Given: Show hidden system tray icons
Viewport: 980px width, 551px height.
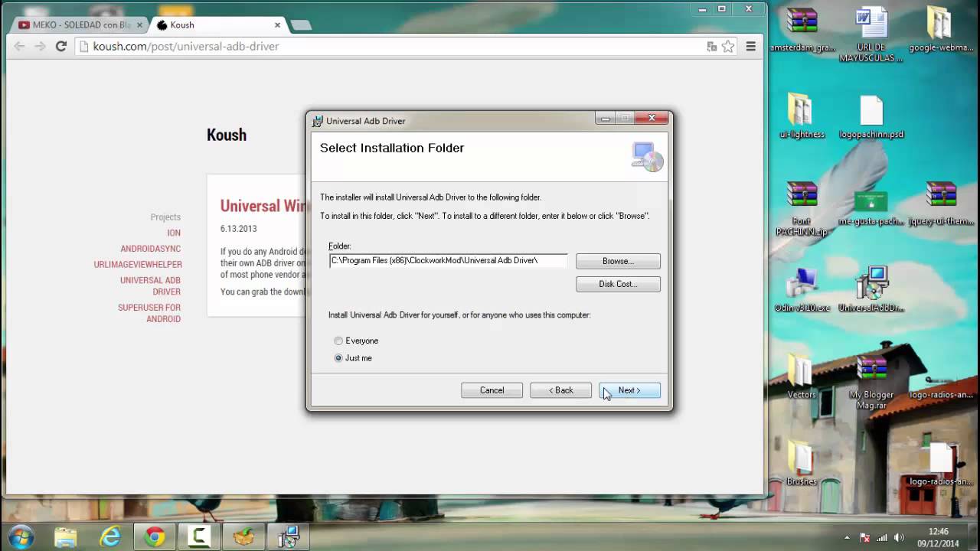Looking at the screenshot, I should pos(847,537).
